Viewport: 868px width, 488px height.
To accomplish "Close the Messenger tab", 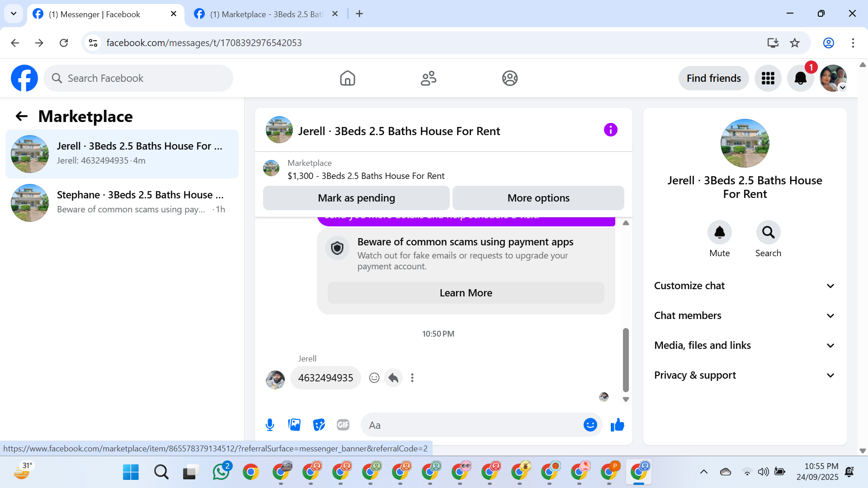I will (x=173, y=14).
